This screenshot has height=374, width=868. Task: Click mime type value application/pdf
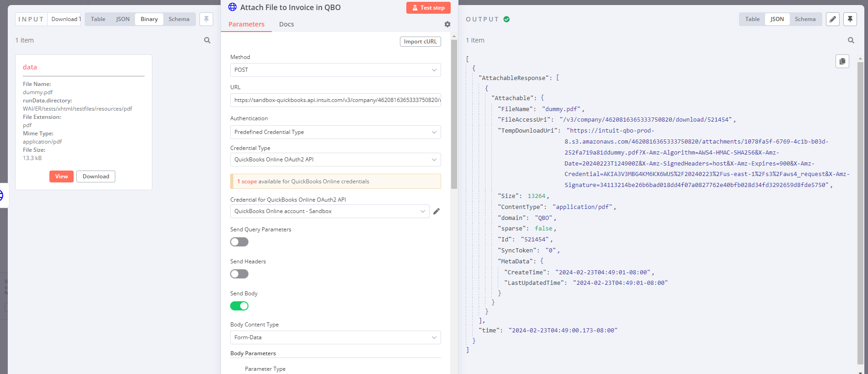coord(42,142)
